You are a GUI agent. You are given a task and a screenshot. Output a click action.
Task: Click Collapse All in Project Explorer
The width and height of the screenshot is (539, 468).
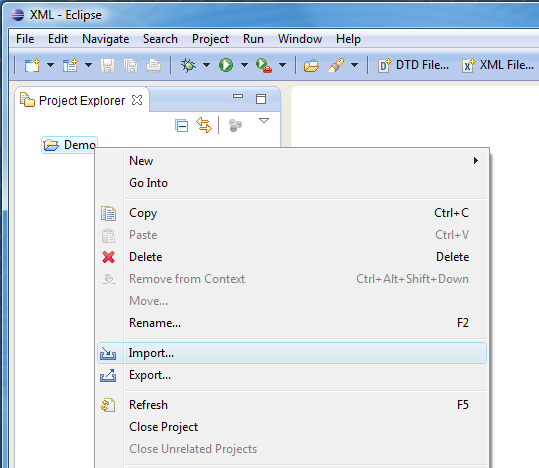pos(182,126)
